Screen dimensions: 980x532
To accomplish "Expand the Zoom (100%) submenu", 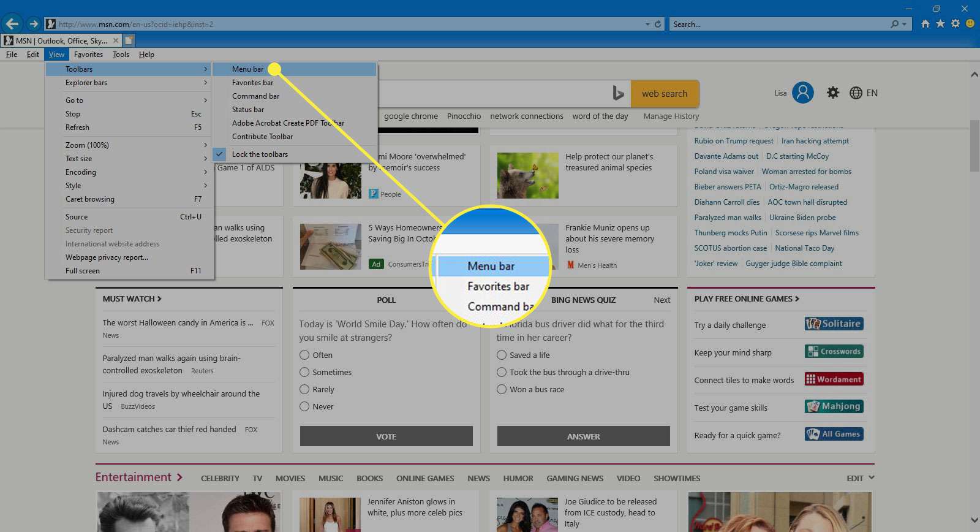I will click(x=130, y=145).
